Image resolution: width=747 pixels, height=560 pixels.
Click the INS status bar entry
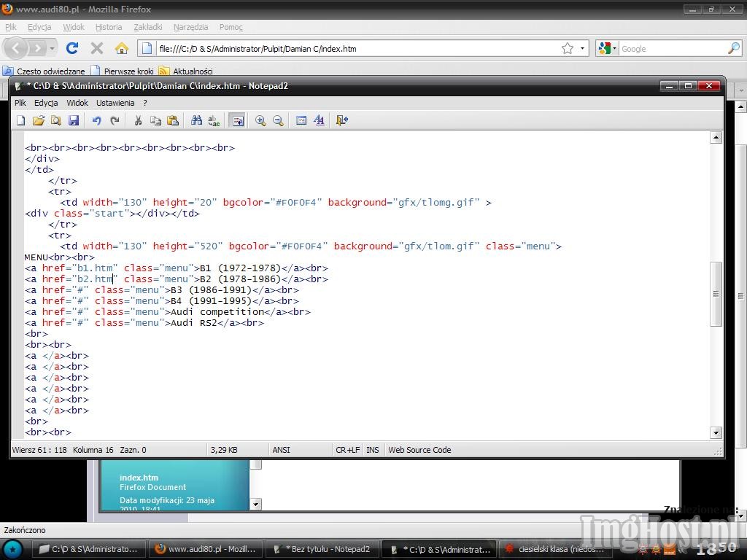click(x=373, y=450)
